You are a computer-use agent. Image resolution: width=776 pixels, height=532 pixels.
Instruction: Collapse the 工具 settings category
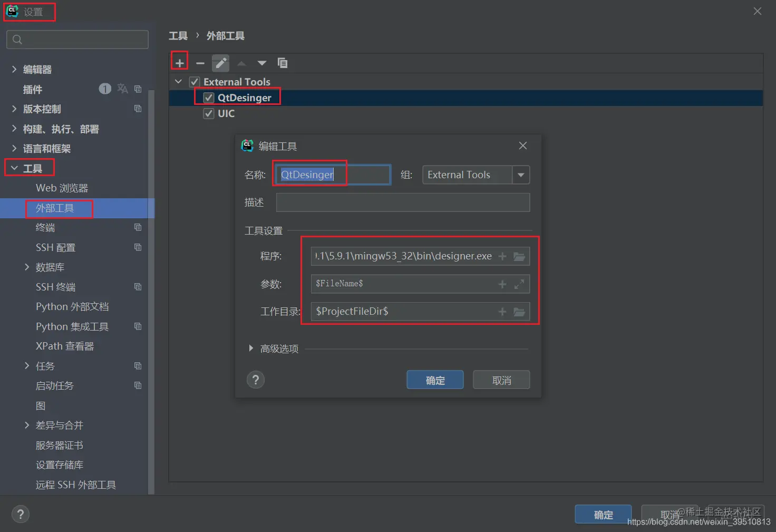pyautogui.click(x=14, y=168)
